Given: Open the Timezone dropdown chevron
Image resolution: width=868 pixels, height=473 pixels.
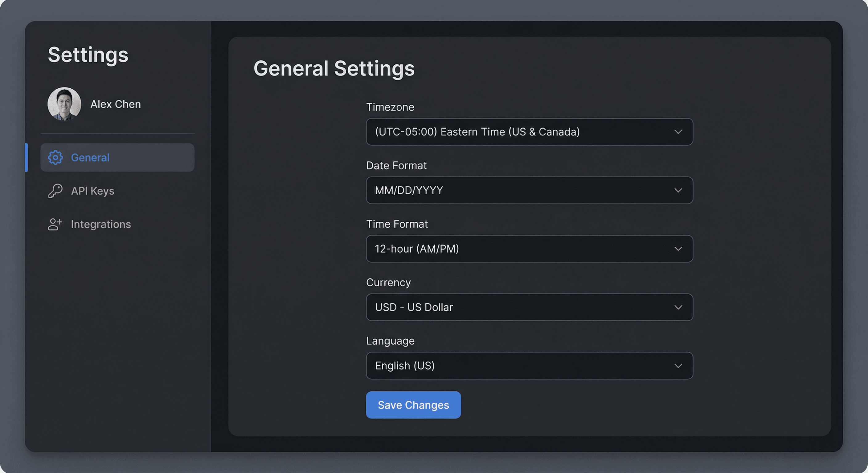Looking at the screenshot, I should coord(678,131).
